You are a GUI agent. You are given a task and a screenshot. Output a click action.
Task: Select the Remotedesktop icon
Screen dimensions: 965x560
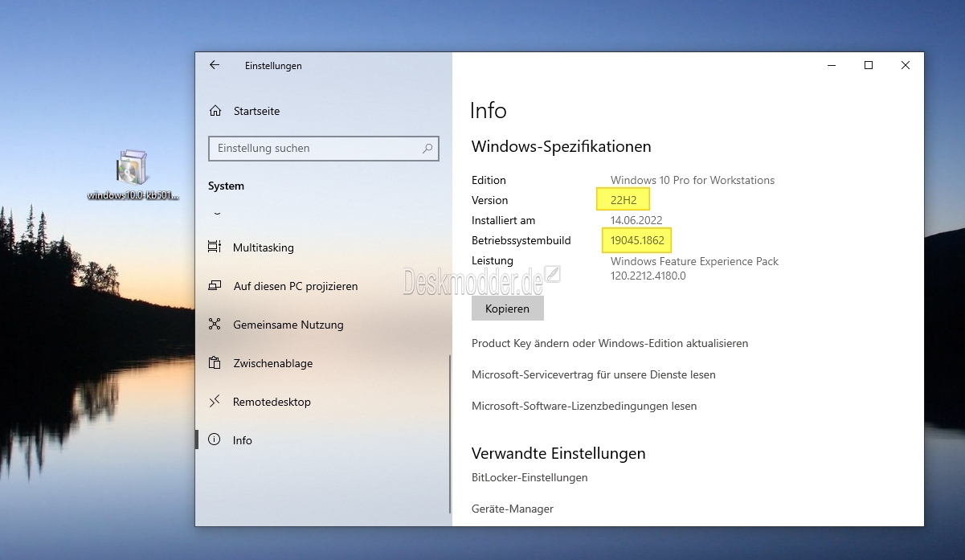215,402
